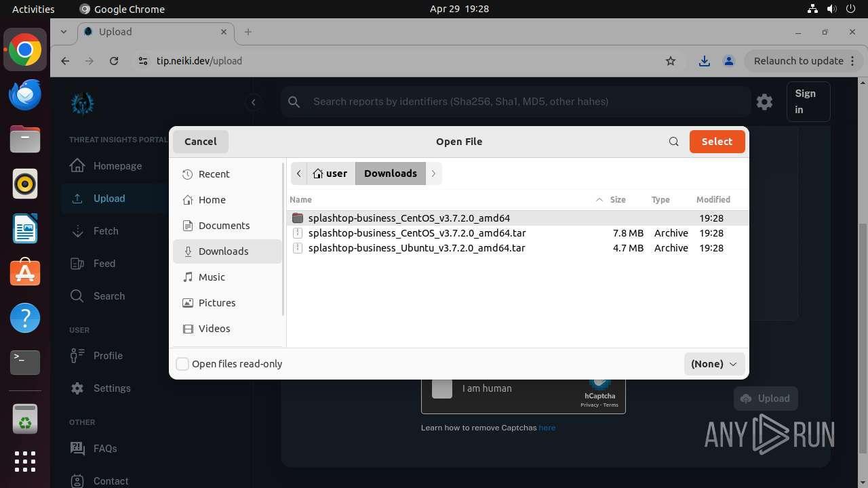Select the Downloads path breadcrumb
The height and width of the screenshot is (488, 868).
391,174
